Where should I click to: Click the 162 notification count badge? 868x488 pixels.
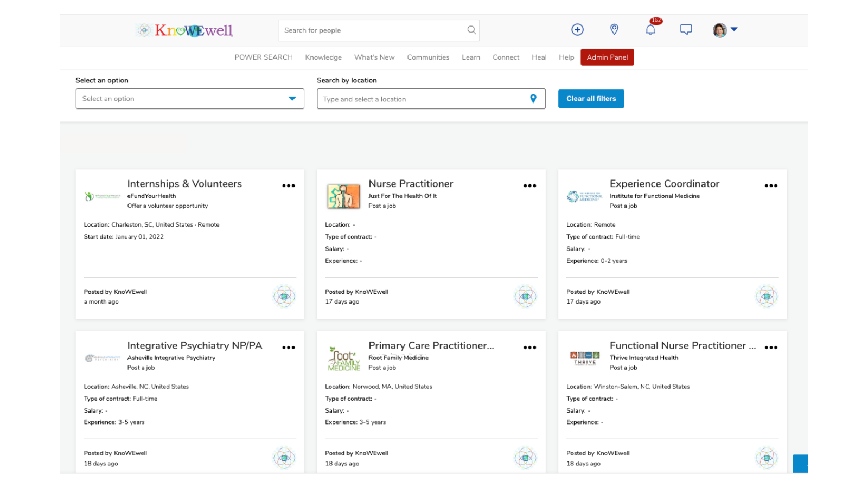tap(656, 21)
